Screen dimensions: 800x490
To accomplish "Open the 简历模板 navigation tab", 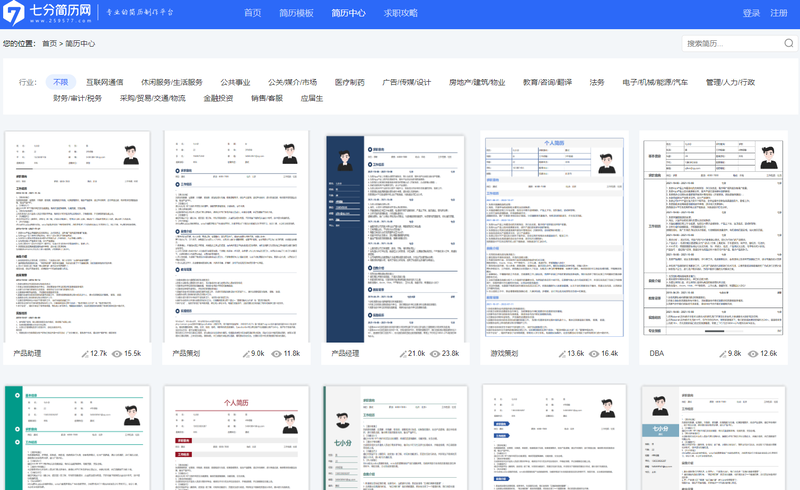I will coord(296,13).
